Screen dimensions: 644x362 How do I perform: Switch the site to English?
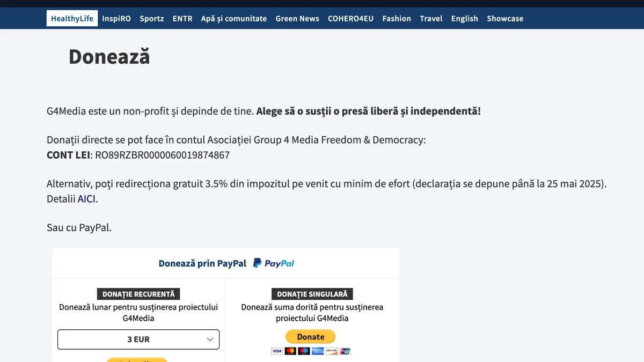(x=464, y=18)
